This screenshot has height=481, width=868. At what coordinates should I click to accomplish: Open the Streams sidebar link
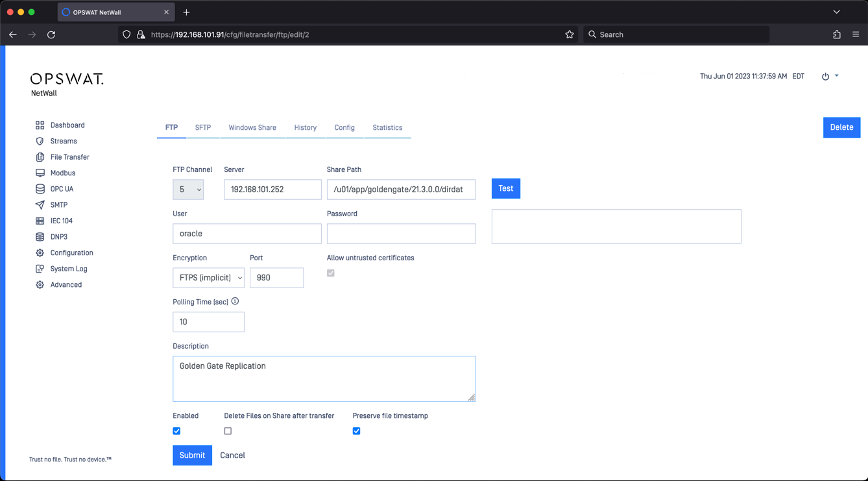(x=64, y=141)
